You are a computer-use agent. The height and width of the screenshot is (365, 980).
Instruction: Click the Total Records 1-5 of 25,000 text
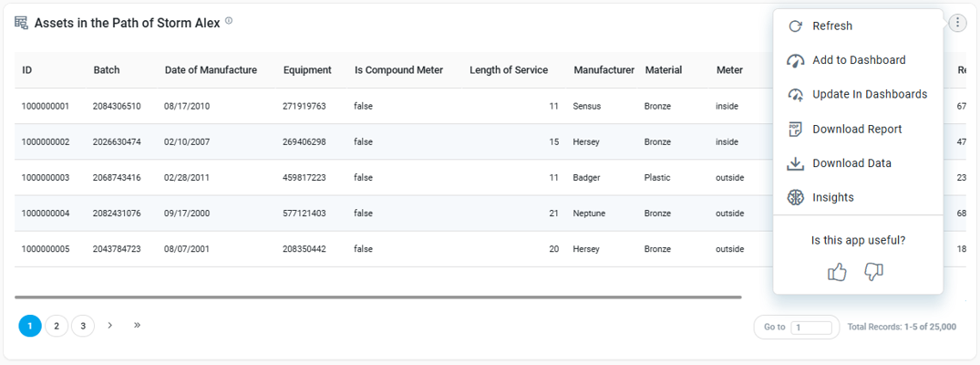tap(902, 327)
